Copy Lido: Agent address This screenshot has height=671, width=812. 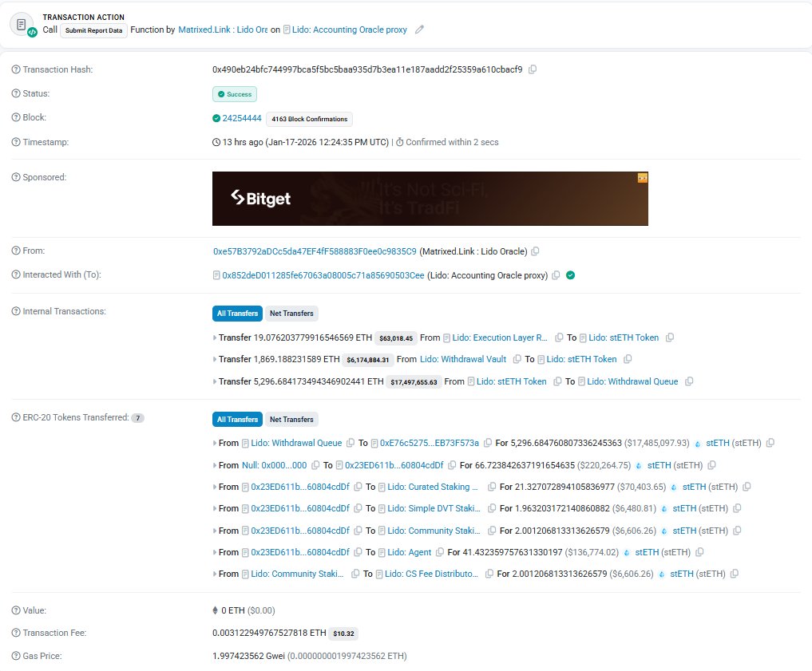click(440, 553)
